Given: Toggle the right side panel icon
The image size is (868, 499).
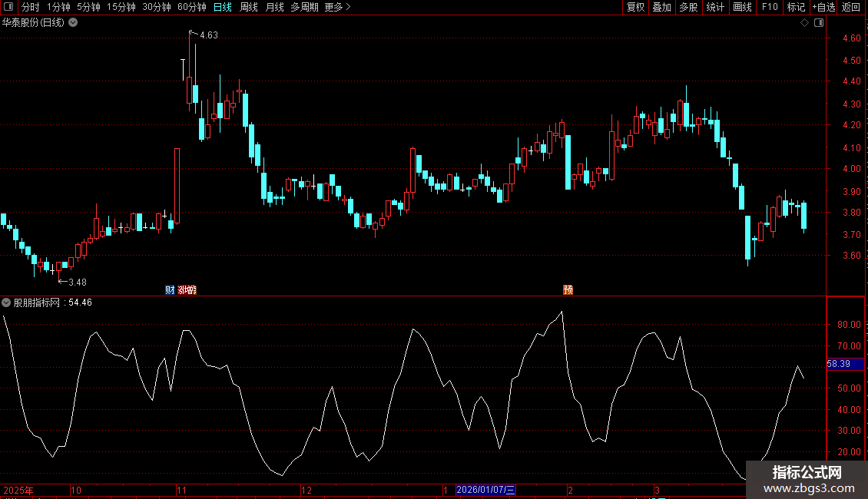Looking at the screenshot, I should click(819, 23).
